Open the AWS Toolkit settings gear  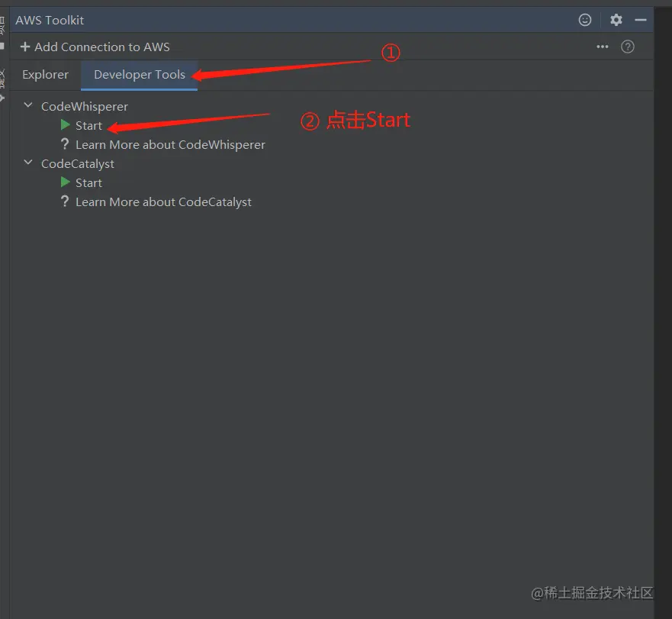pyautogui.click(x=616, y=20)
